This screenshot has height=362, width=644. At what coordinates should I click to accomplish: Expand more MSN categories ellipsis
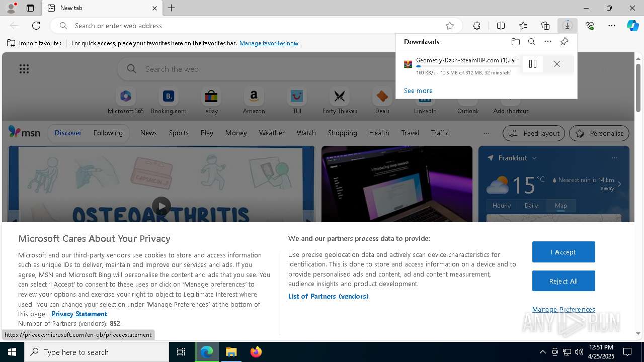(x=486, y=133)
